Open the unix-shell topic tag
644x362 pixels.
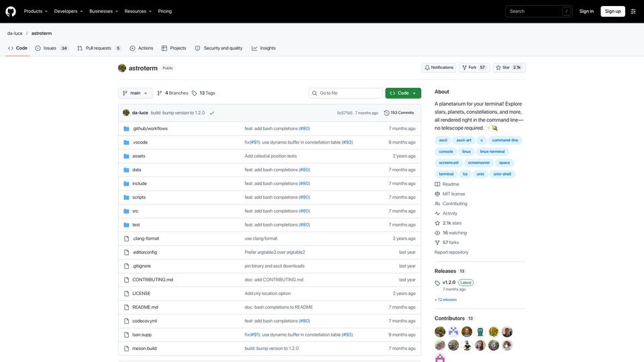[502, 174]
